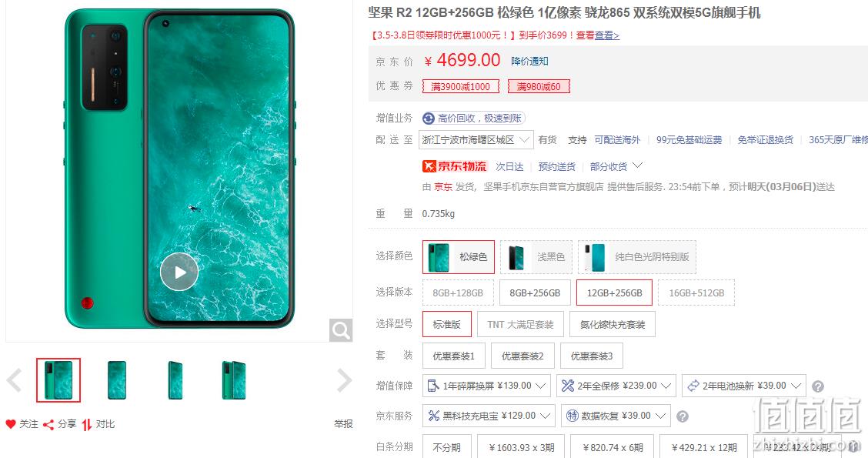Click the compare (对比) icon

86,425
